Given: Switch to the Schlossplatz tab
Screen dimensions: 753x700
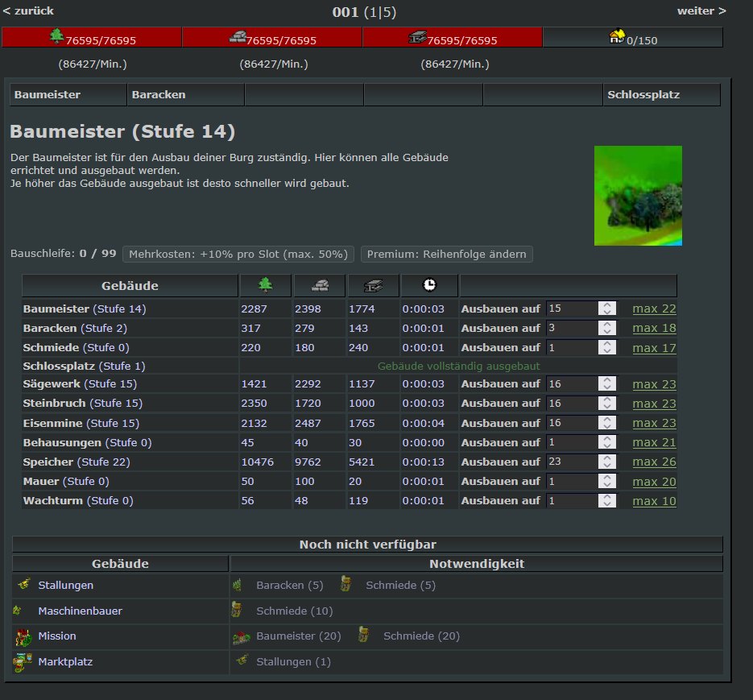Looking at the screenshot, I should [x=643, y=94].
